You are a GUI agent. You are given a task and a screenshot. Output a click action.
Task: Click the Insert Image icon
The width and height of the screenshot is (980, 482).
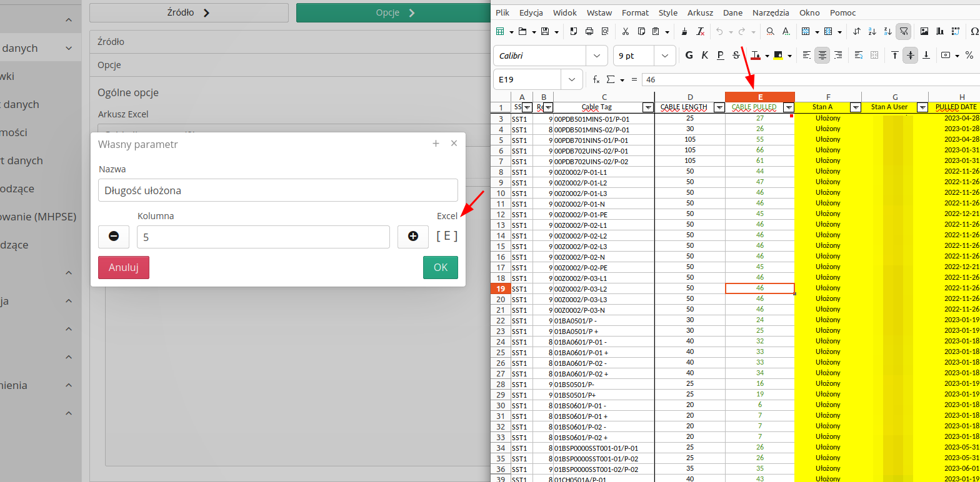tap(924, 31)
